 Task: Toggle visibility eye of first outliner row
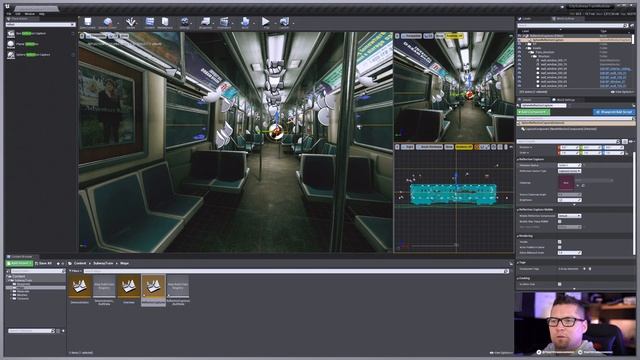[x=520, y=36]
